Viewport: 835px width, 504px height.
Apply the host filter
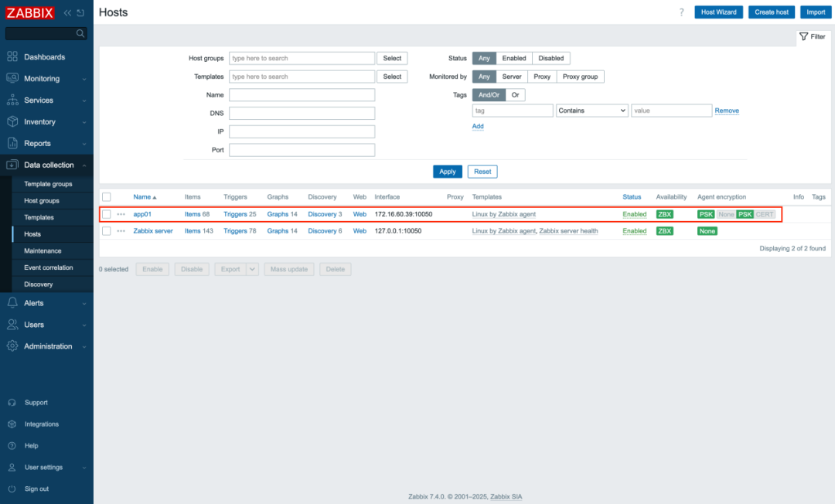448,172
